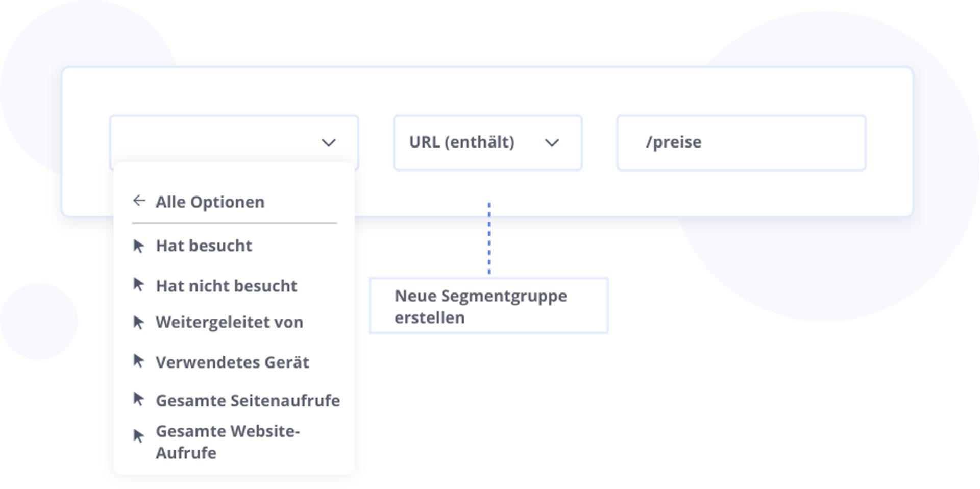
Task: Click the back arrow beside Alle Optionen
Action: 139,201
